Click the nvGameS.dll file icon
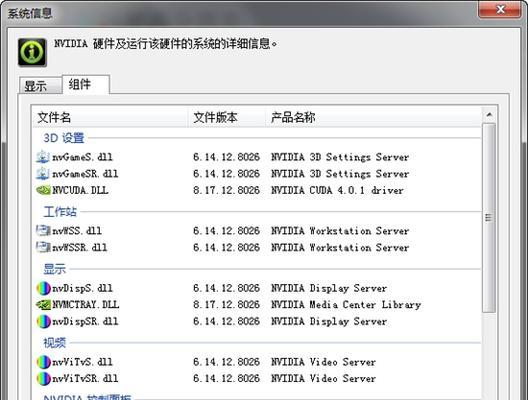This screenshot has width=528, height=400. pos(43,157)
